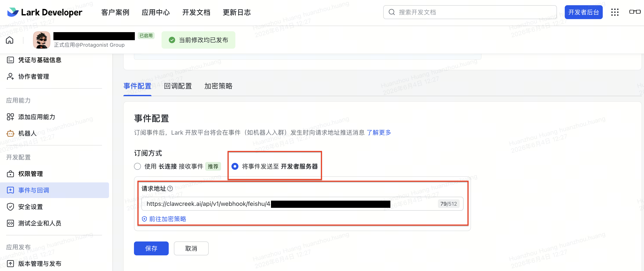
Task: Open the apps grid menu icon
Action: click(x=615, y=12)
